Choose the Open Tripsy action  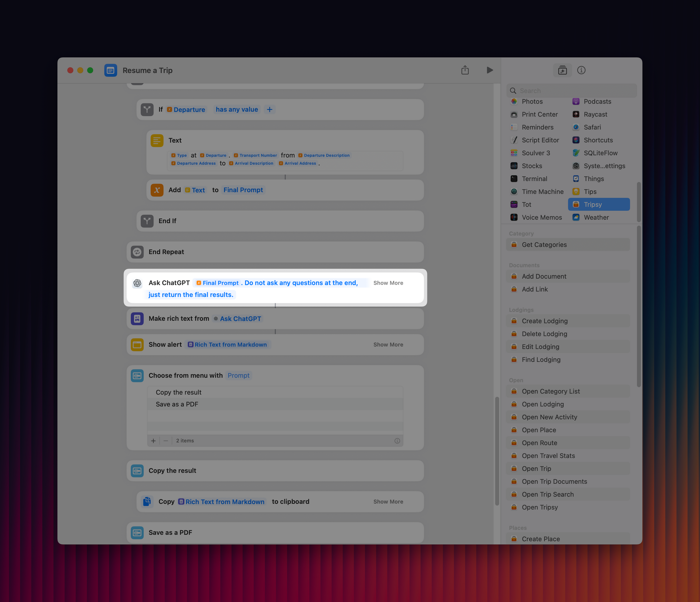click(x=568, y=508)
